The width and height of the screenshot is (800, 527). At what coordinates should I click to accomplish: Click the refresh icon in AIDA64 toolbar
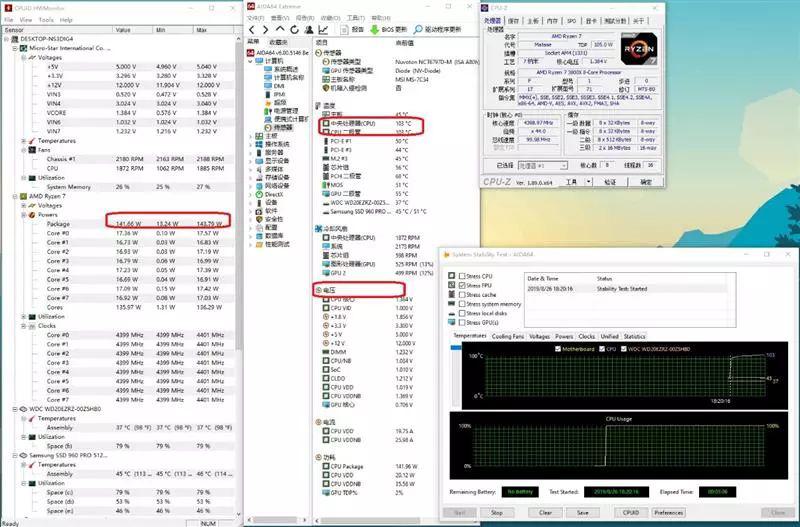[x=294, y=30]
